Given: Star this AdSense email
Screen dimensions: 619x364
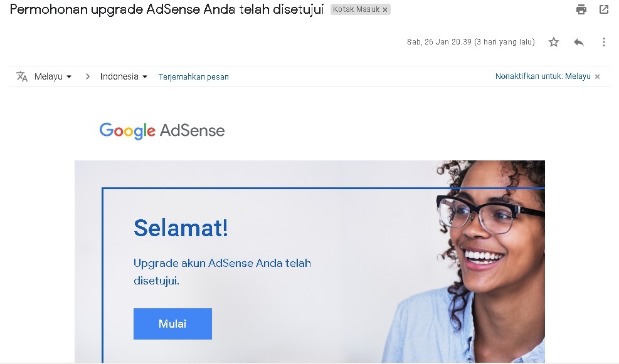Looking at the screenshot, I should point(554,42).
